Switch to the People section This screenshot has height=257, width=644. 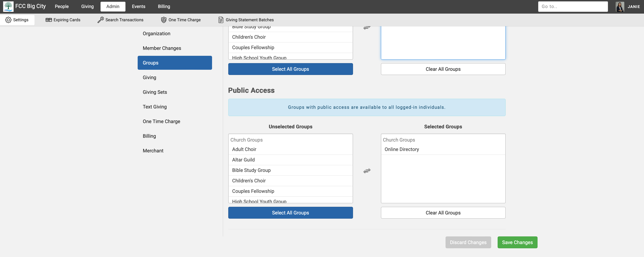(x=62, y=6)
